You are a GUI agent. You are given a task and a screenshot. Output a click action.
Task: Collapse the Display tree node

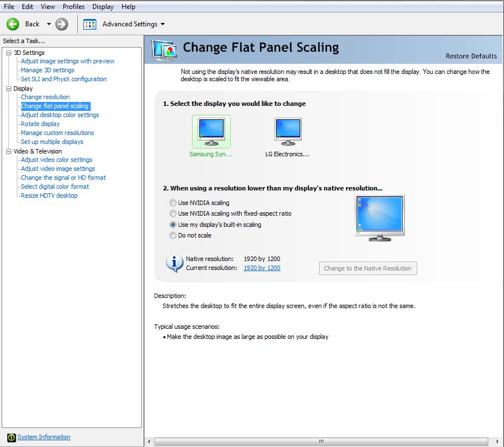click(8, 89)
